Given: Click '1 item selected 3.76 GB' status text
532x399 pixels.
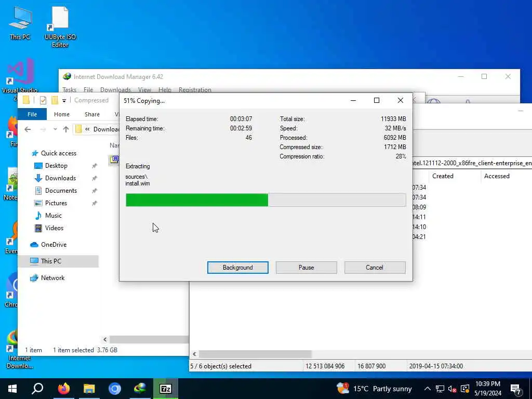Looking at the screenshot, I should 85,350.
